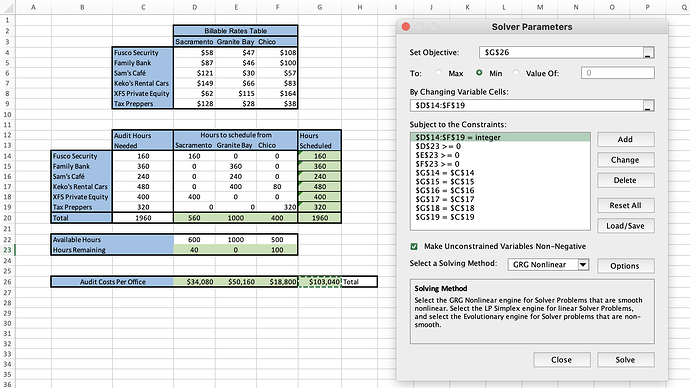Select Fusco Security label in rates table
The width and height of the screenshot is (690, 388).
click(143, 52)
